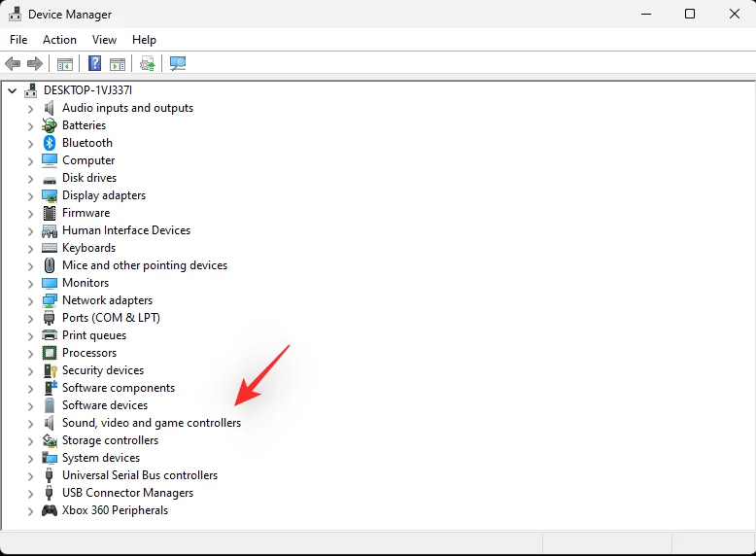Open the View menu
Viewport: 756px width, 556px height.
click(x=104, y=40)
